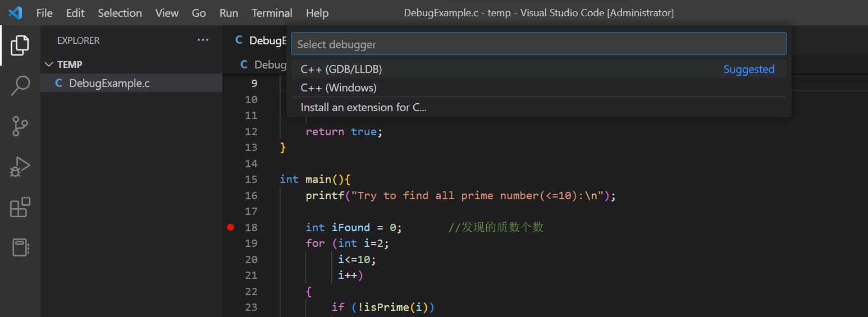Open the Extensions view icon
The width and height of the screenshot is (868, 317).
pos(20,207)
